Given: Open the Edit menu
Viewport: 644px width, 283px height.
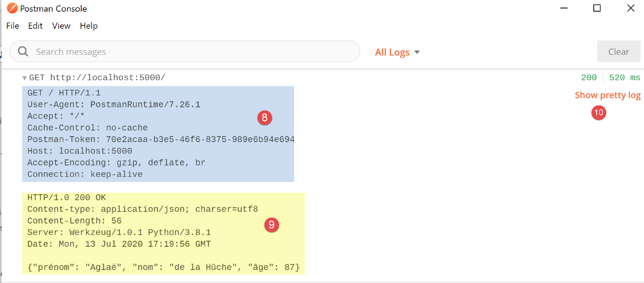Looking at the screenshot, I should [36, 26].
